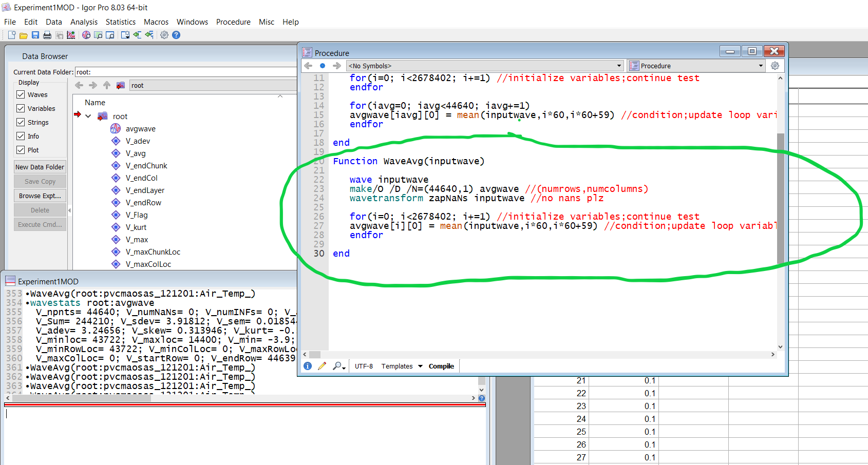The width and height of the screenshot is (868, 465).
Task: Click the info icon at Procedure window bottom
Action: (307, 365)
